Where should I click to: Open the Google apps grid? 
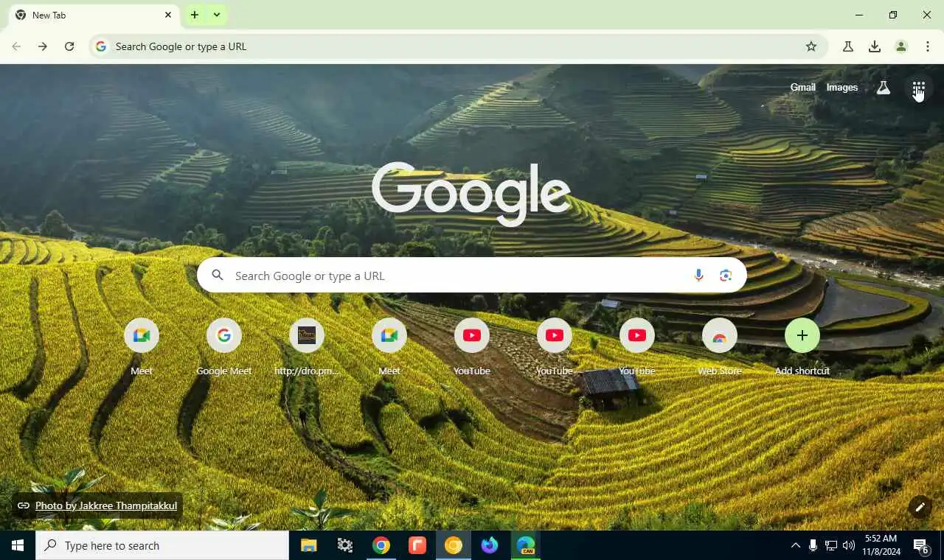[x=918, y=88]
